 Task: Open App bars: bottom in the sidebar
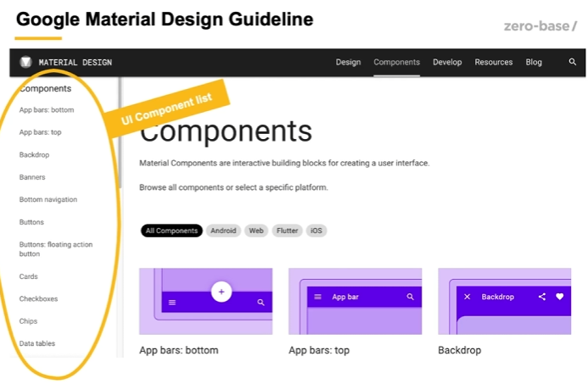[x=47, y=110]
